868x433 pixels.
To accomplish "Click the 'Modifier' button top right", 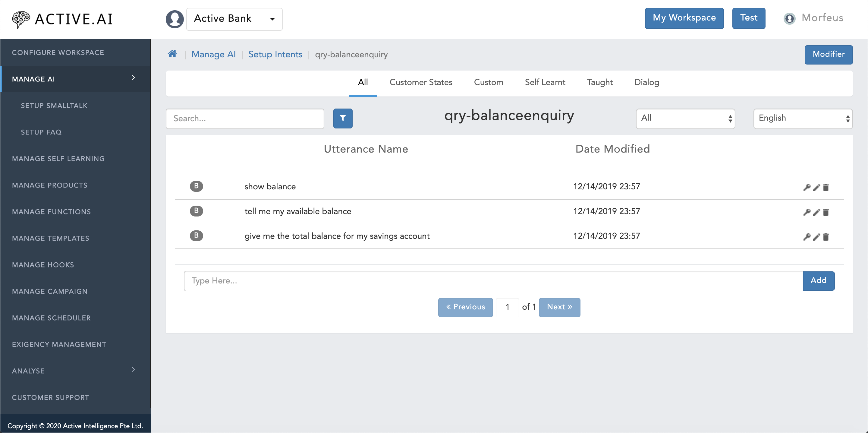I will pyautogui.click(x=829, y=54).
